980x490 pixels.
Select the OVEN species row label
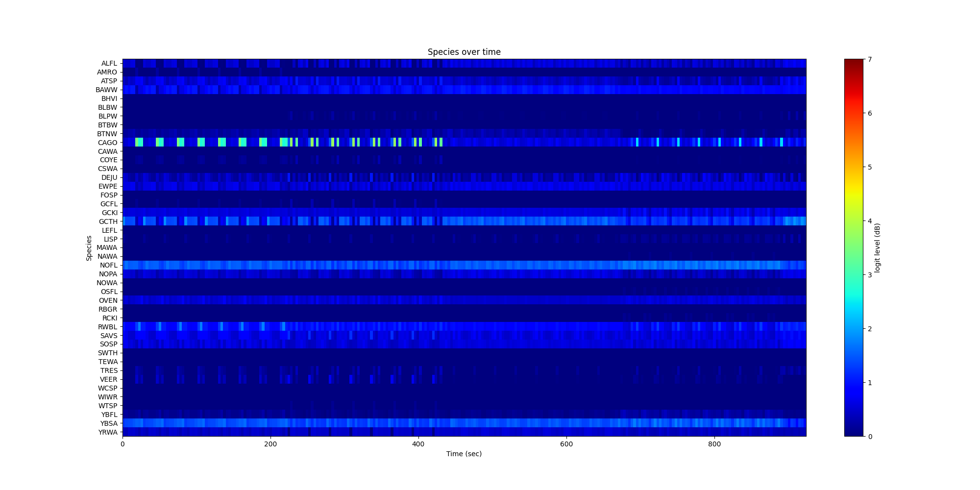(108, 300)
